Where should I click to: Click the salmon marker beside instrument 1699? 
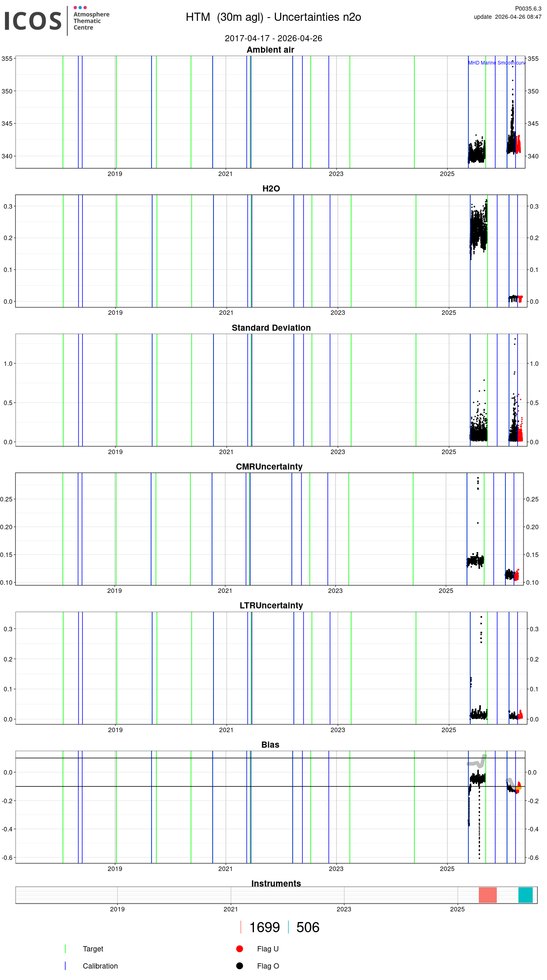(x=241, y=927)
